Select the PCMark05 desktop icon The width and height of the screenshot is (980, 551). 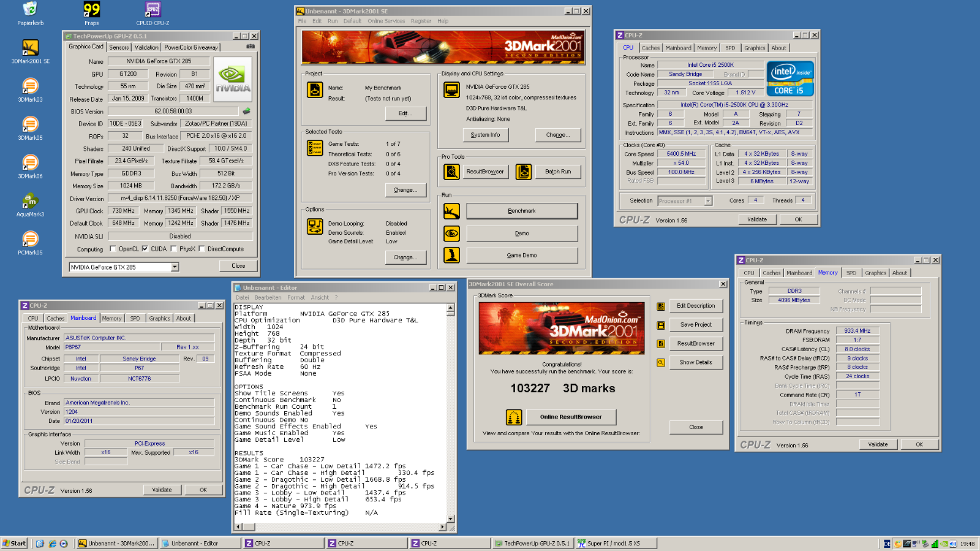click(x=30, y=243)
